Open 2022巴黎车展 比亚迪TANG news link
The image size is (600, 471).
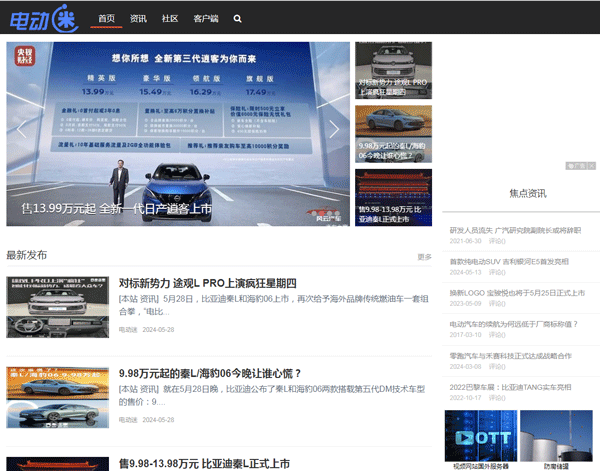[x=510, y=387]
